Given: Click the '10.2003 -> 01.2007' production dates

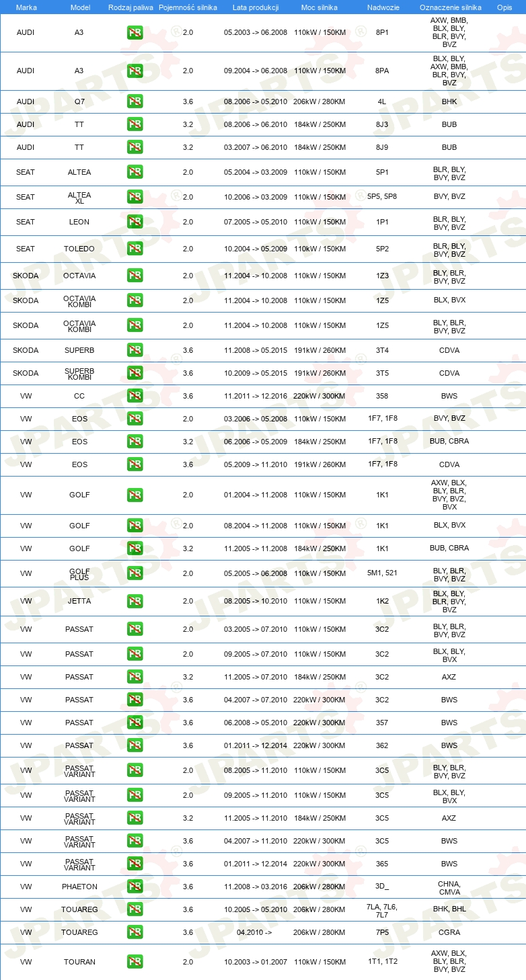Looking at the screenshot, I should tap(256, 962).
